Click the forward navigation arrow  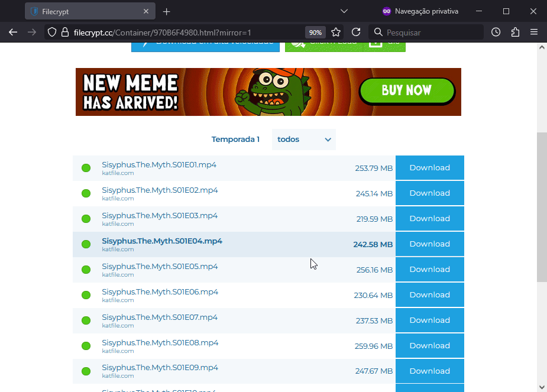click(x=32, y=33)
